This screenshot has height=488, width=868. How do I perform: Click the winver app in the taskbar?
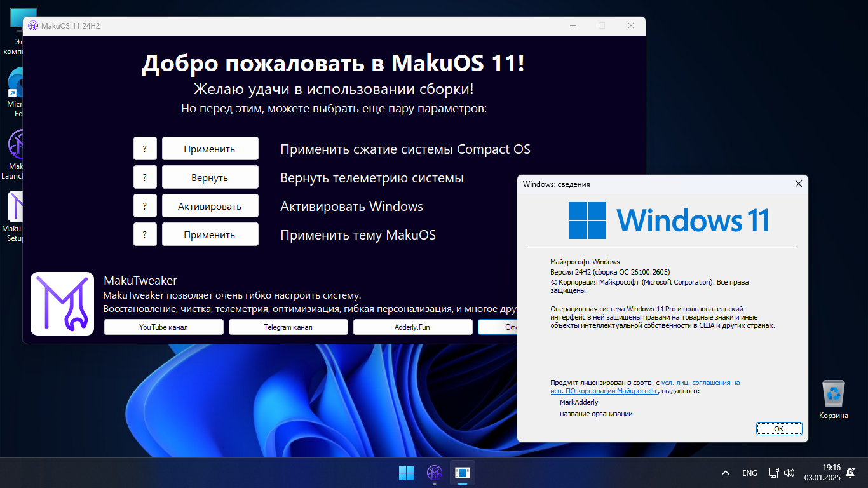(x=463, y=473)
